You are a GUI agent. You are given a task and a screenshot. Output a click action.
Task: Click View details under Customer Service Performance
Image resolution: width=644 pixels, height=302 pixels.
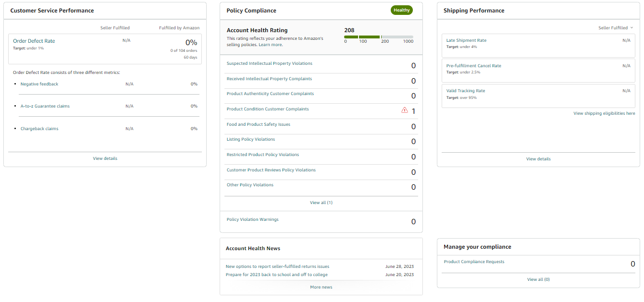pyautogui.click(x=105, y=158)
